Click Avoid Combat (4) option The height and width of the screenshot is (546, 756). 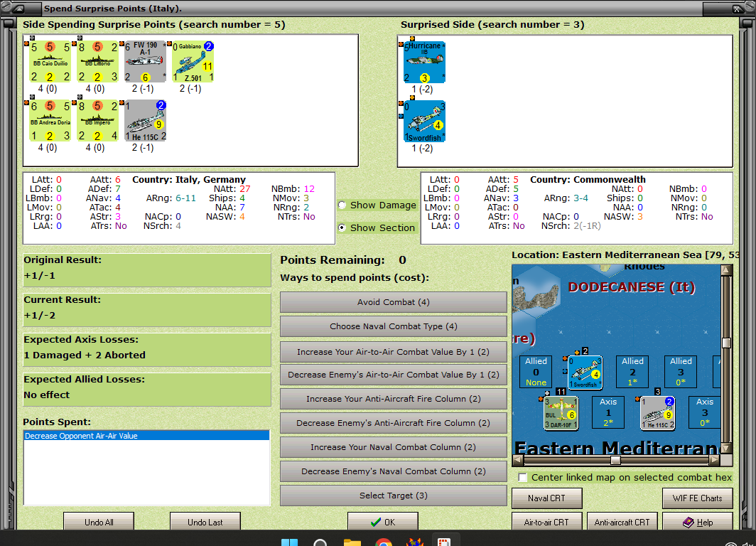click(x=394, y=302)
